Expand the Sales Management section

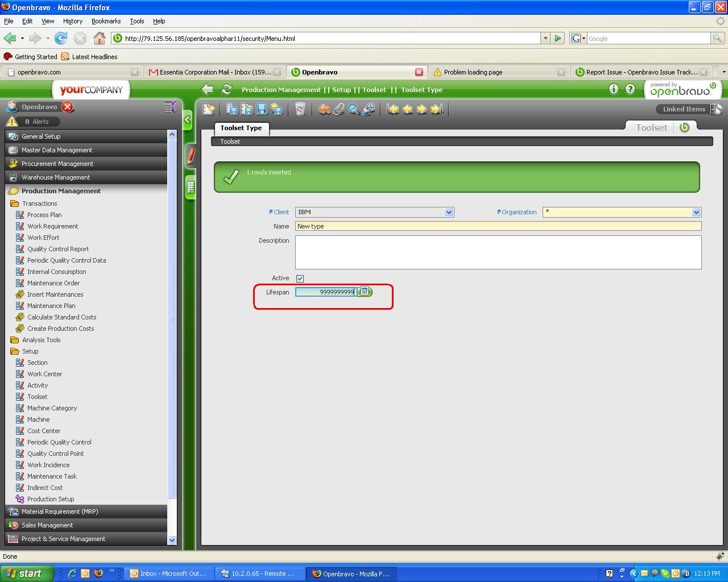[x=86, y=525]
